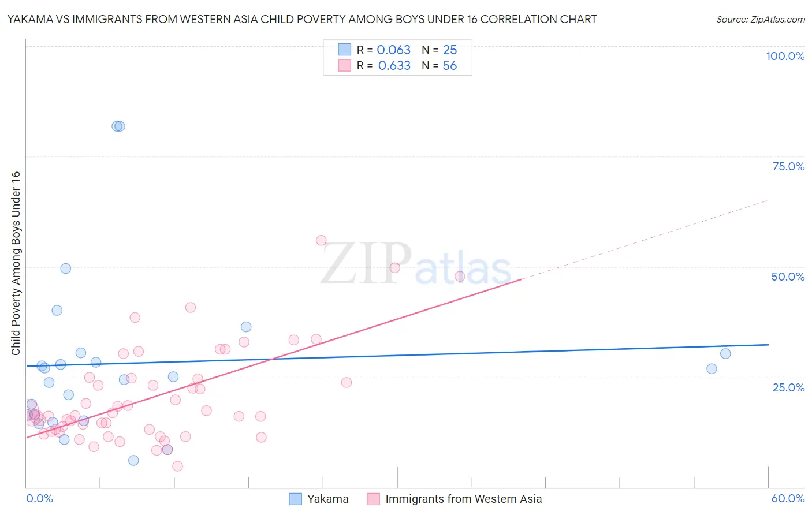
Task: Click the chart title text
Action: click(x=302, y=19)
